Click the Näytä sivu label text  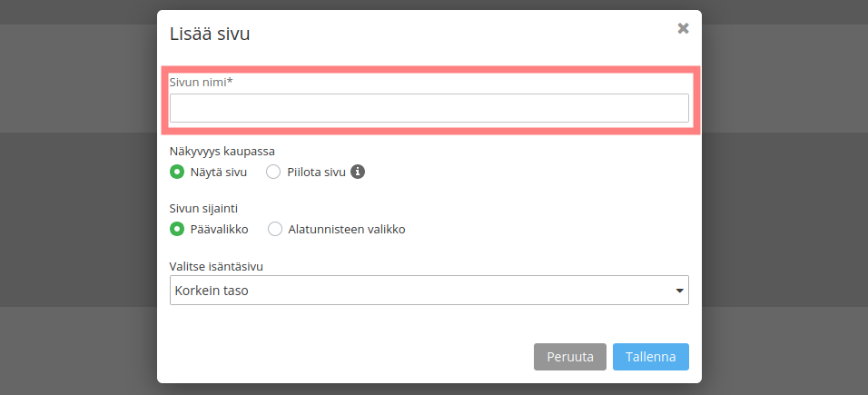coord(219,172)
